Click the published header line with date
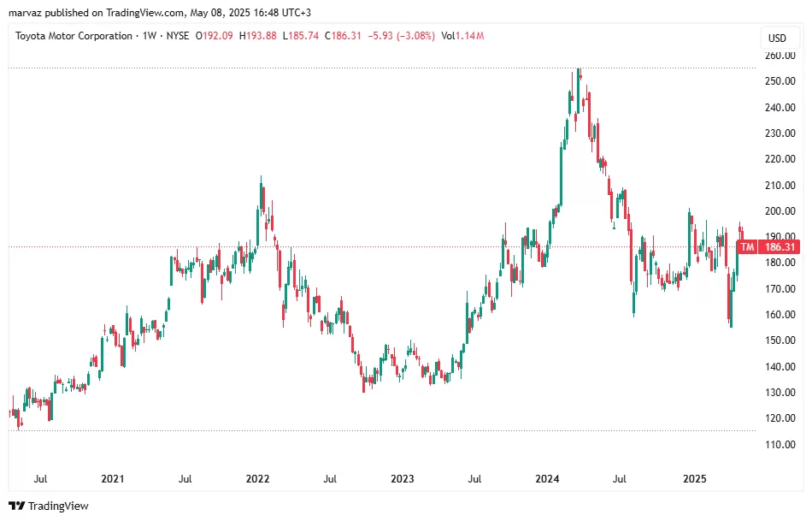The width and height of the screenshot is (812, 521). click(160, 13)
